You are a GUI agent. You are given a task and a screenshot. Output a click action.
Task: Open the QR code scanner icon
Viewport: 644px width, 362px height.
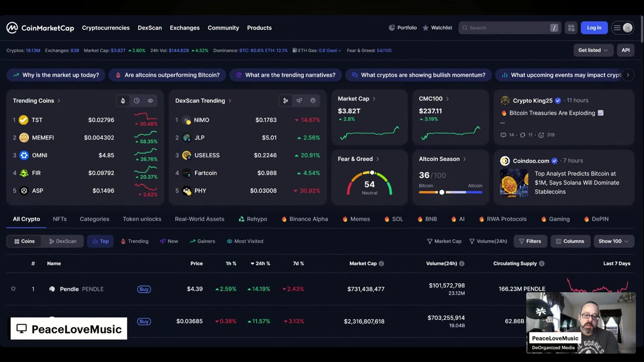pyautogui.click(x=571, y=28)
